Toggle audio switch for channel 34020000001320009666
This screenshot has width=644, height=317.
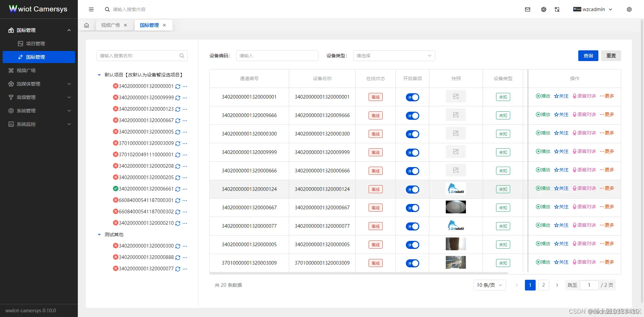(x=413, y=116)
